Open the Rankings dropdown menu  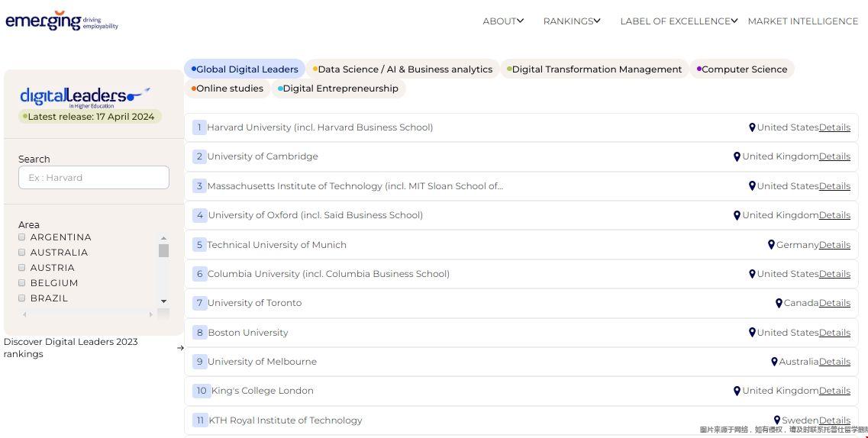(571, 21)
